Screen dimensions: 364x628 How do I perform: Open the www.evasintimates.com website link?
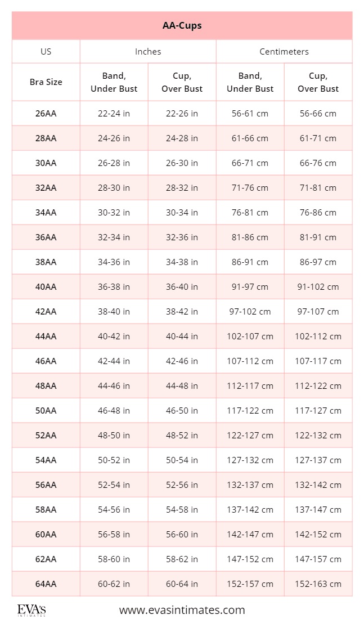click(182, 610)
